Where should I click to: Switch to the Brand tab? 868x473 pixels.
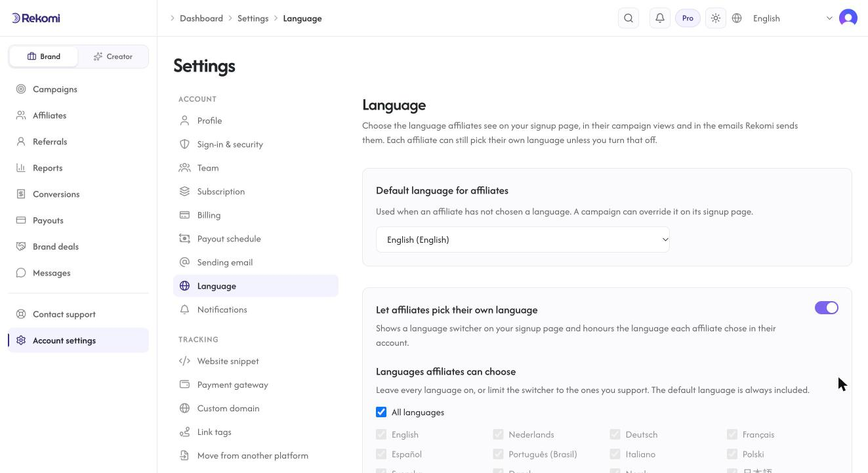coord(44,56)
